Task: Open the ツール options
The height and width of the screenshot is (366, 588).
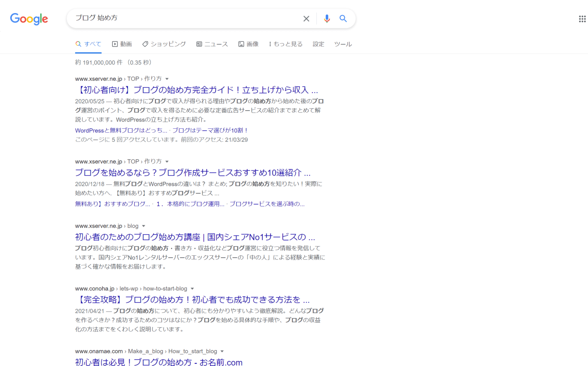Action: click(x=343, y=44)
